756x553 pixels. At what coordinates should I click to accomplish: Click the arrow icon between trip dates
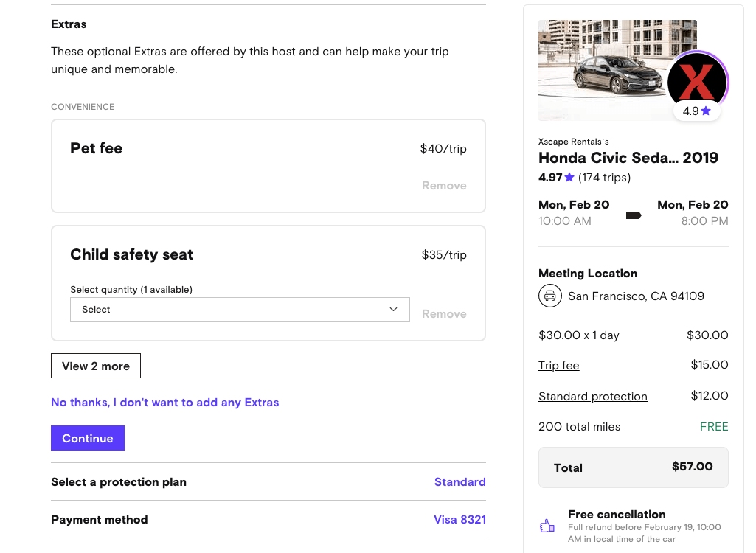click(633, 215)
